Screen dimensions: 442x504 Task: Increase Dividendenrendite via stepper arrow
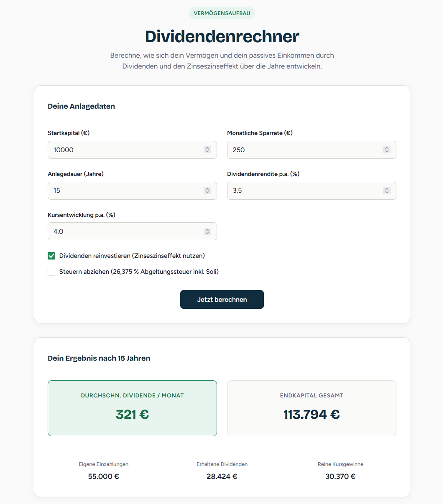click(x=387, y=188)
